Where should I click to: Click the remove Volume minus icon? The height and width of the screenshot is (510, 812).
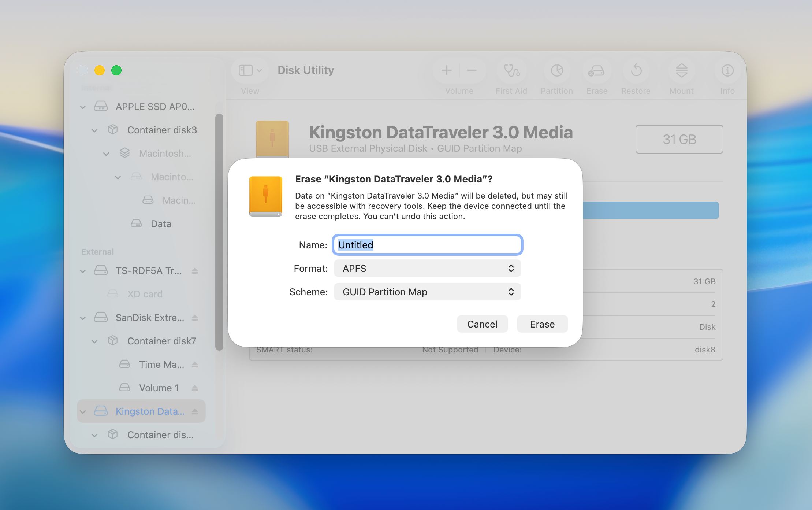472,70
